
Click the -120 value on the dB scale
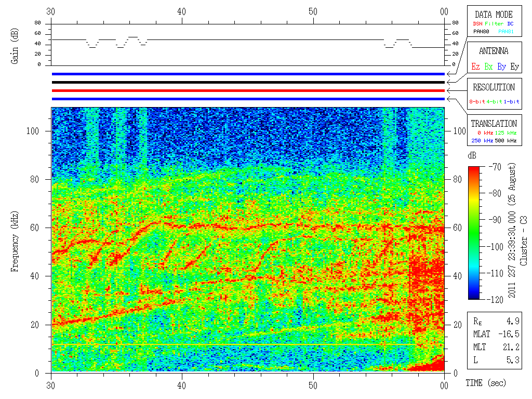495,300
